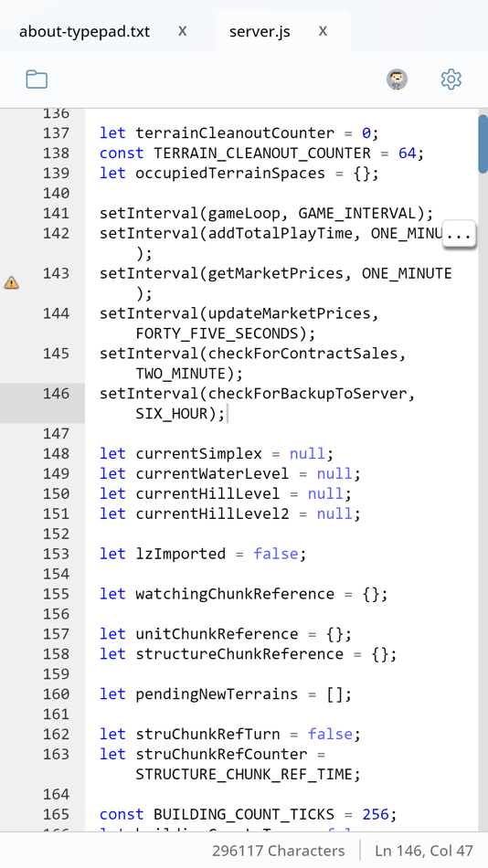Image resolution: width=488 pixels, height=868 pixels.
Task: Click currentHillLevel2 variable
Action: pyautogui.click(x=212, y=513)
